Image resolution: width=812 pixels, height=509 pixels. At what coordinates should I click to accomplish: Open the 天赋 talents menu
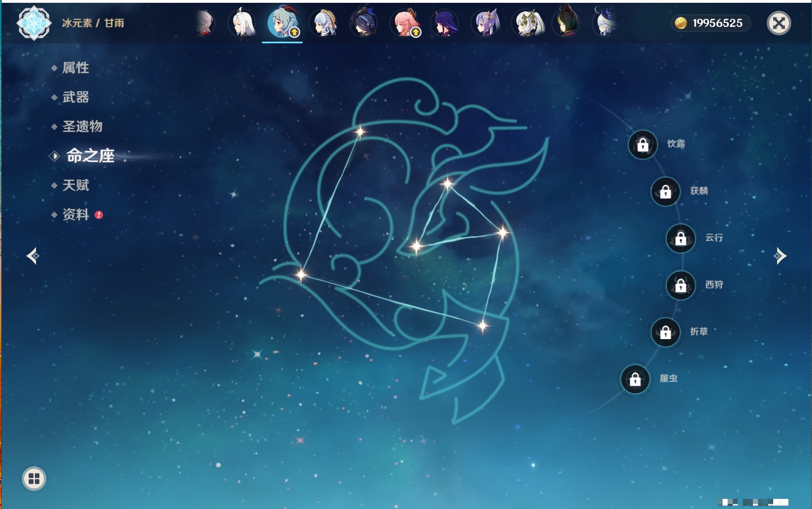pyautogui.click(x=75, y=185)
